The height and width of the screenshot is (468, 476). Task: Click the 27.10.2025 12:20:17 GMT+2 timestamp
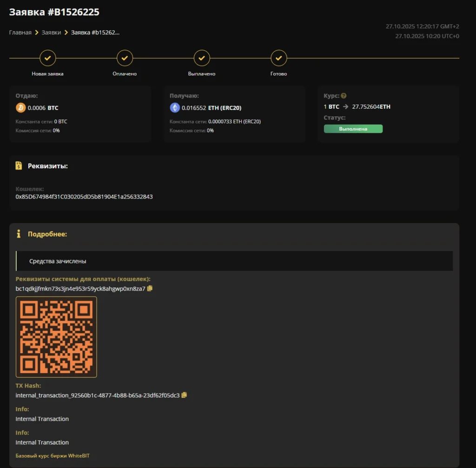pyautogui.click(x=422, y=26)
